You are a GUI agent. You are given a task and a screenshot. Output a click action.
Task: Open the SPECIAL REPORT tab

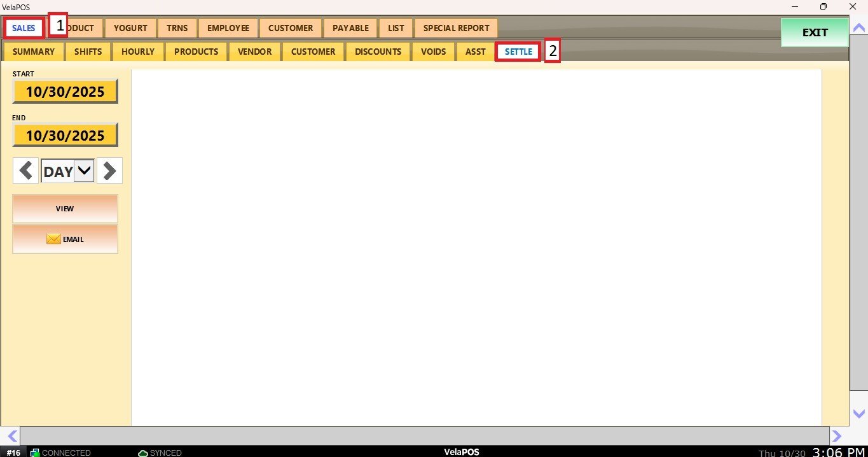coord(456,28)
